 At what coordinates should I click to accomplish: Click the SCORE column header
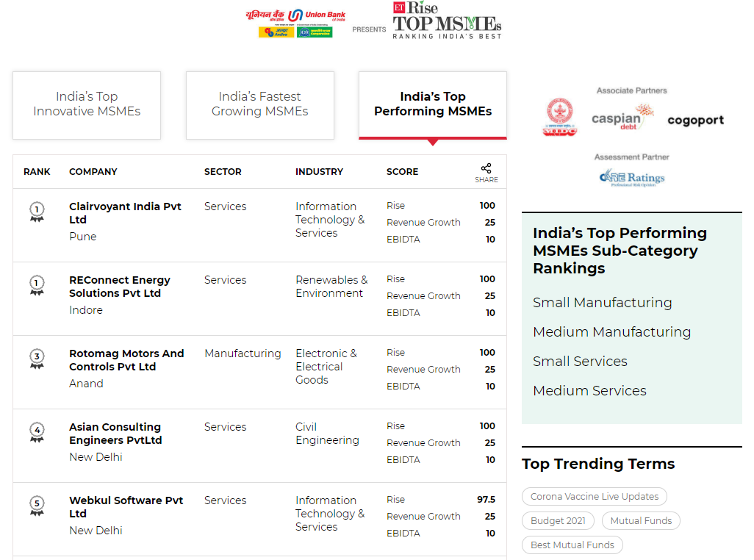[403, 172]
